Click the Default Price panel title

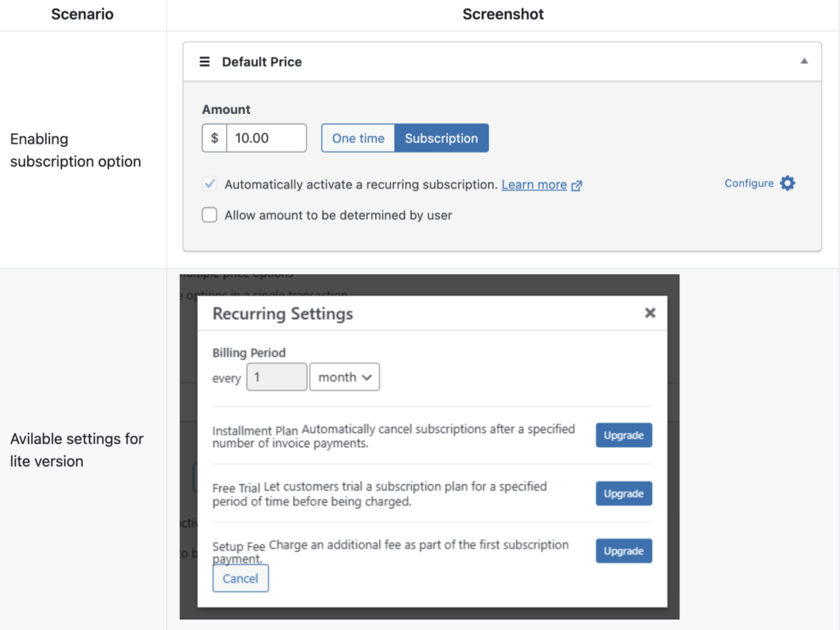(262, 62)
